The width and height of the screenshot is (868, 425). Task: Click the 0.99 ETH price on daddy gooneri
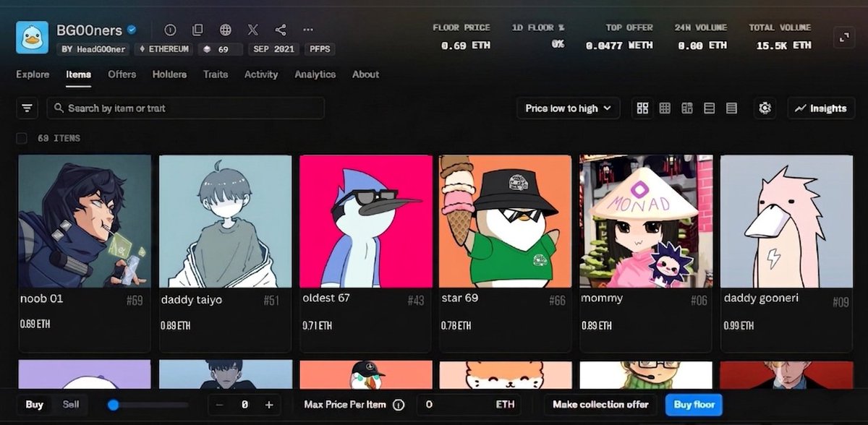pos(739,326)
